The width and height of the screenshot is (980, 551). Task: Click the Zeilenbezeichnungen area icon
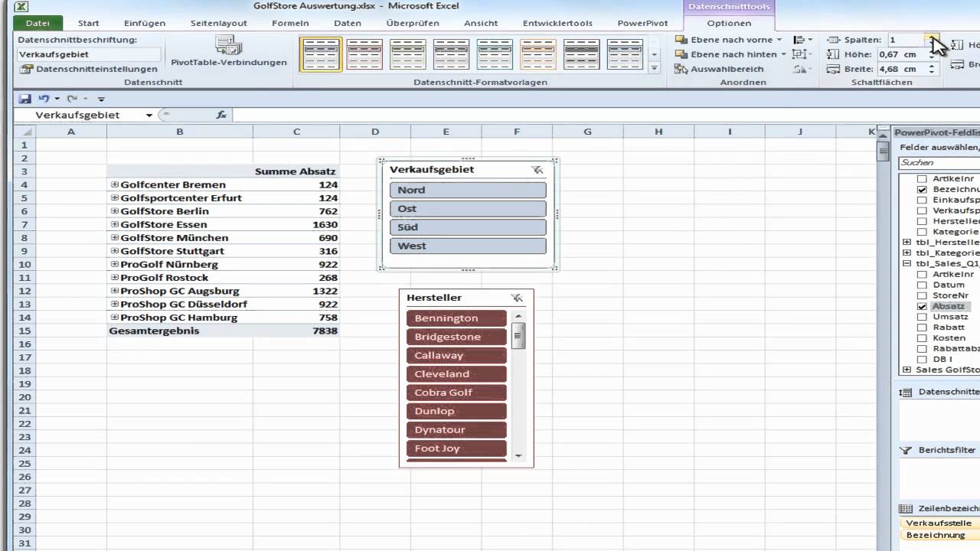(906, 509)
